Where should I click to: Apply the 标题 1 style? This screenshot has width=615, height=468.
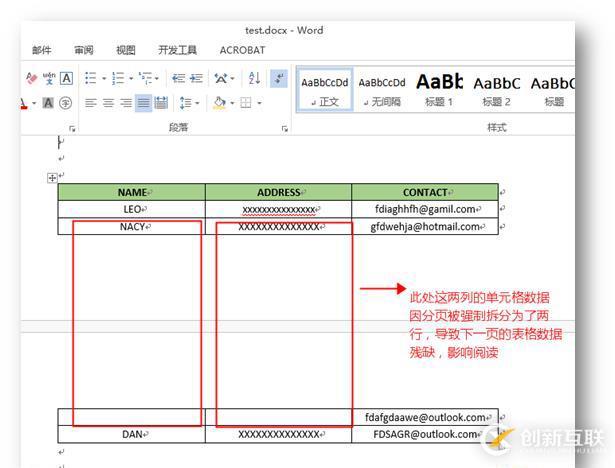439,88
